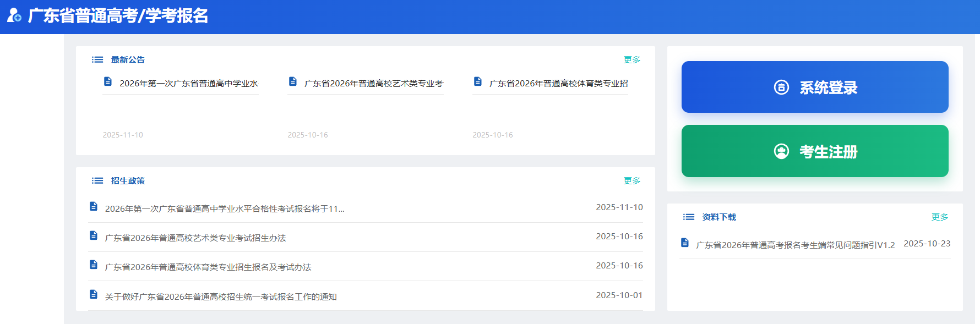Open policy 广东省2026年普通高校体育类专业招生报名及考试办法

click(x=208, y=267)
